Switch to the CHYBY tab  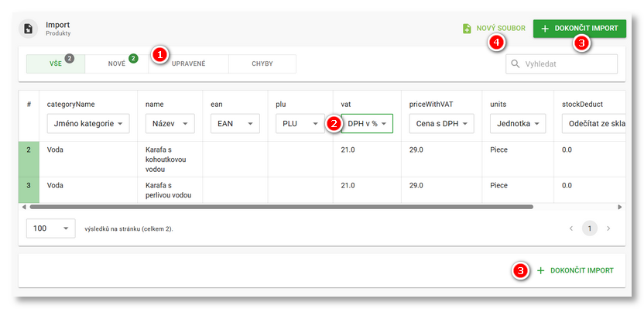(262, 64)
